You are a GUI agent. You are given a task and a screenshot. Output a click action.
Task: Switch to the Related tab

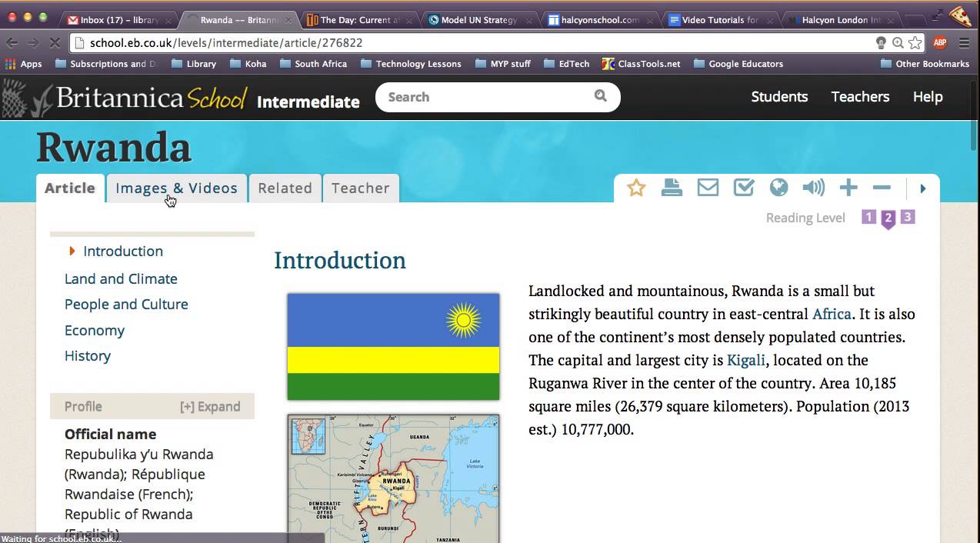tap(285, 188)
